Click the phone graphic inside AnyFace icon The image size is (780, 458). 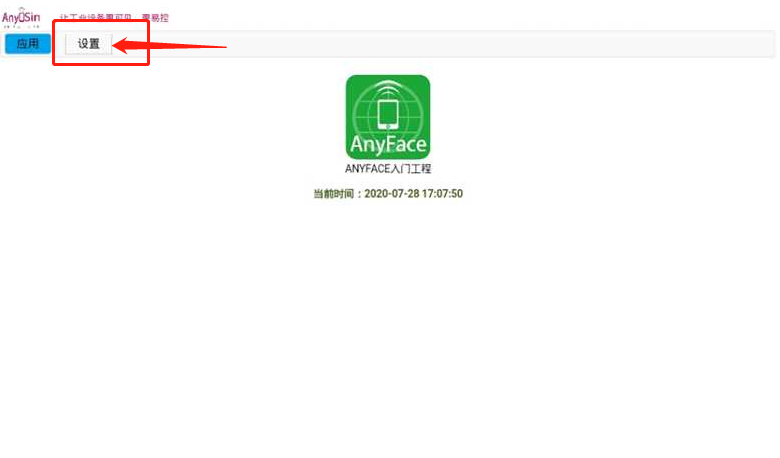coord(388,114)
